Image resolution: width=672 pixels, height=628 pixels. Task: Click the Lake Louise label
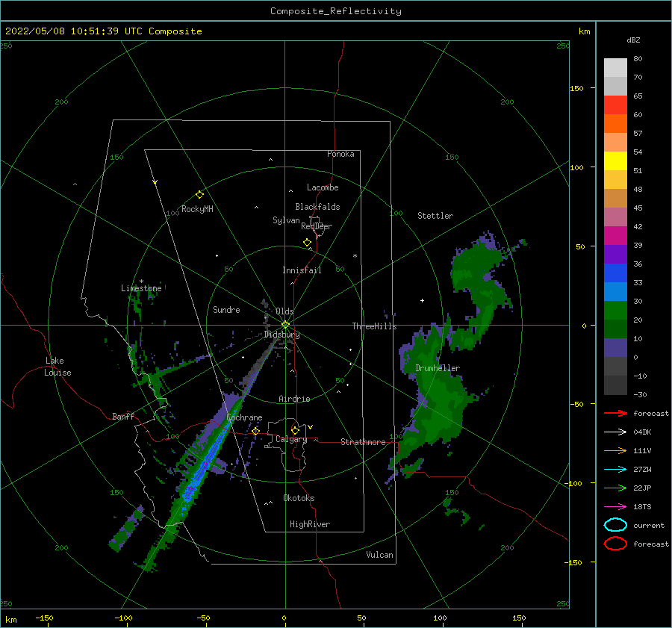click(57, 367)
